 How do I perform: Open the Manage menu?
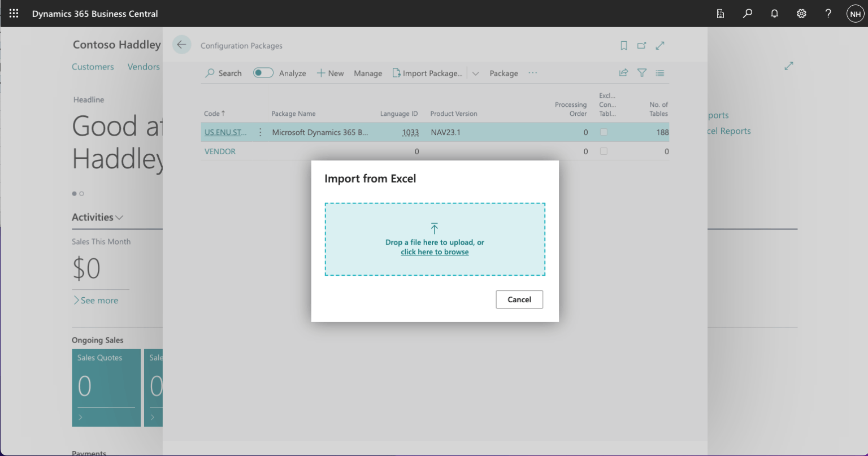pos(368,73)
